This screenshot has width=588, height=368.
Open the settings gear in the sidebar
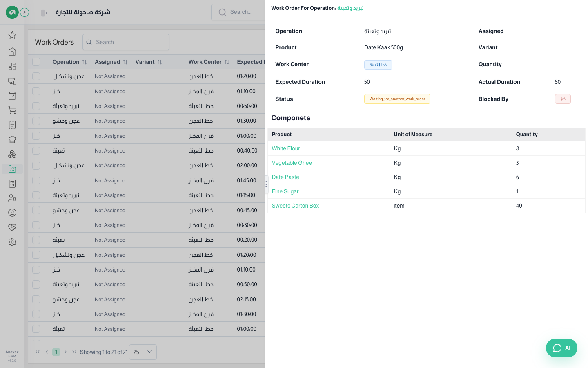(x=12, y=242)
